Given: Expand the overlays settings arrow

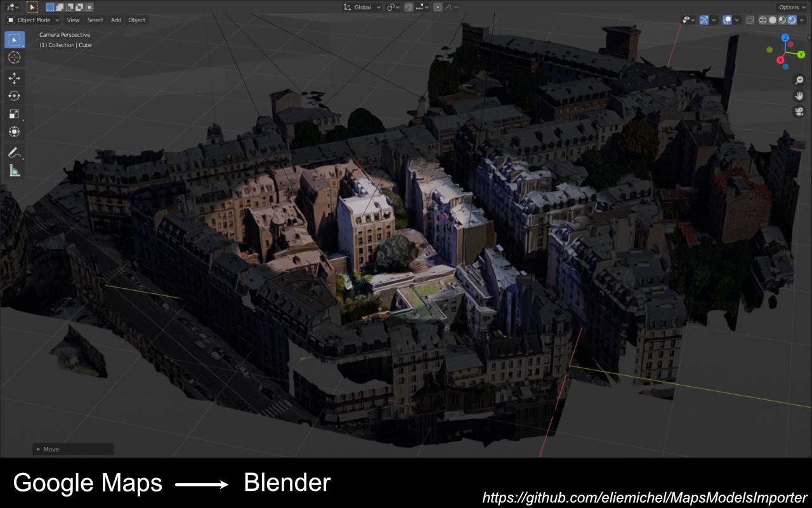Looking at the screenshot, I should coord(737,20).
